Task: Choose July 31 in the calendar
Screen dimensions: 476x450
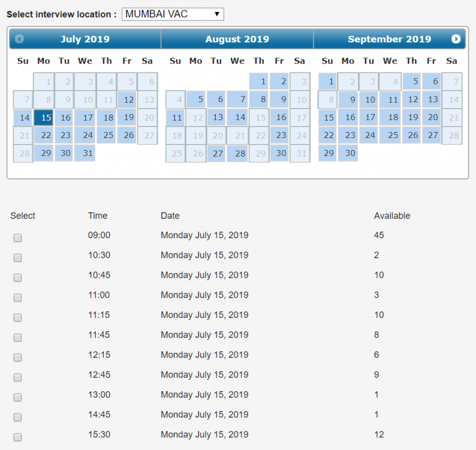Action: (x=85, y=154)
